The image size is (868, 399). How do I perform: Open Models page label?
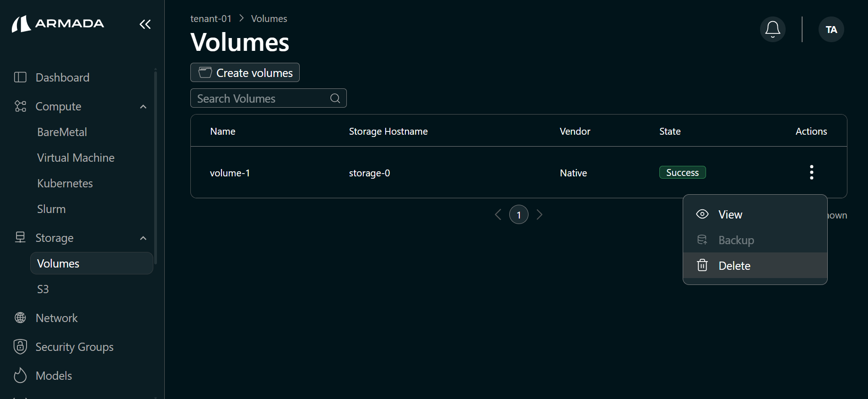point(54,376)
